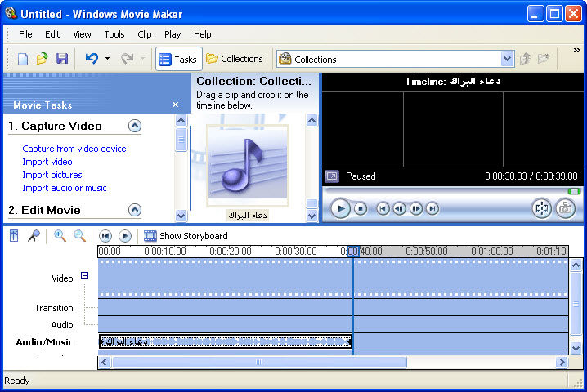Click the Split clip button
587x392 pixels.
[541, 208]
